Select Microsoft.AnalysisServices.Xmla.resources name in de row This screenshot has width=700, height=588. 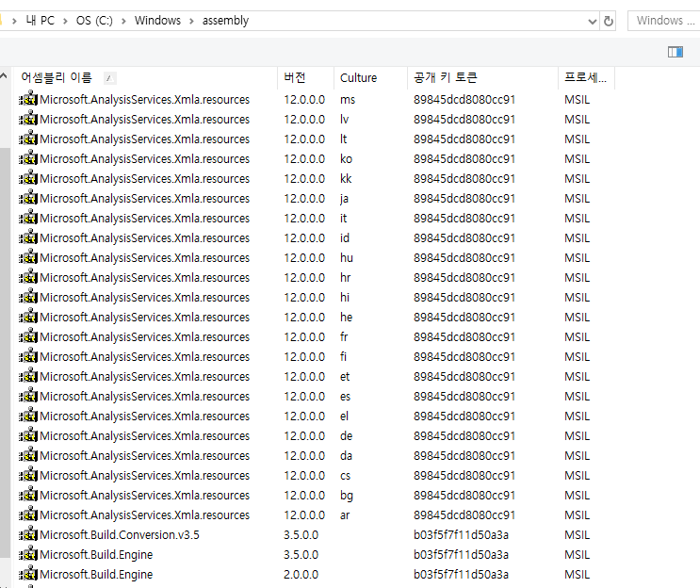point(145,435)
